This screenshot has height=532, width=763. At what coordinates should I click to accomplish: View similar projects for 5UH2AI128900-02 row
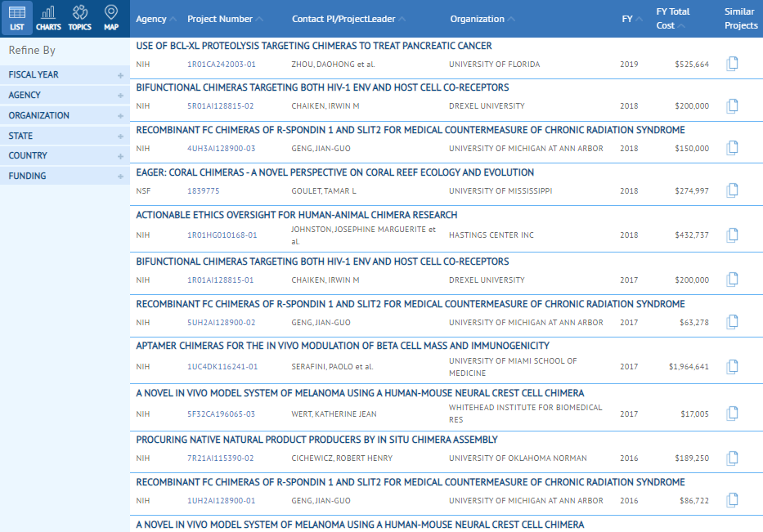[732, 322]
